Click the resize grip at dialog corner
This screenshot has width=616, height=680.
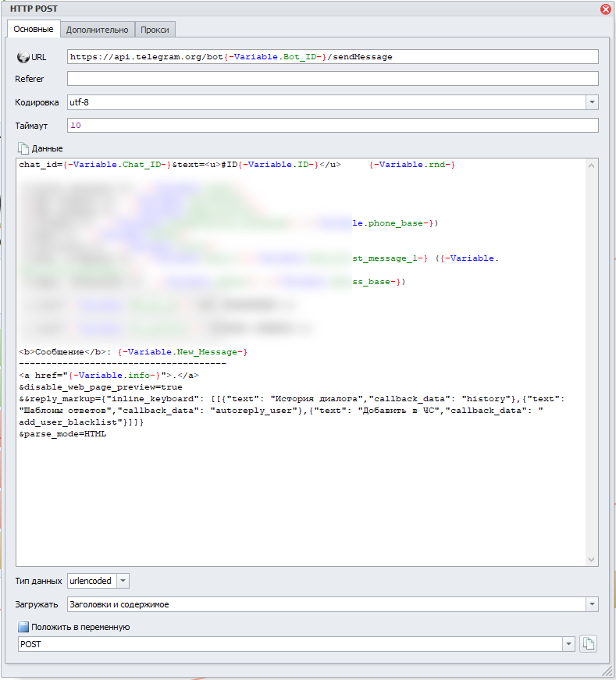point(607,671)
